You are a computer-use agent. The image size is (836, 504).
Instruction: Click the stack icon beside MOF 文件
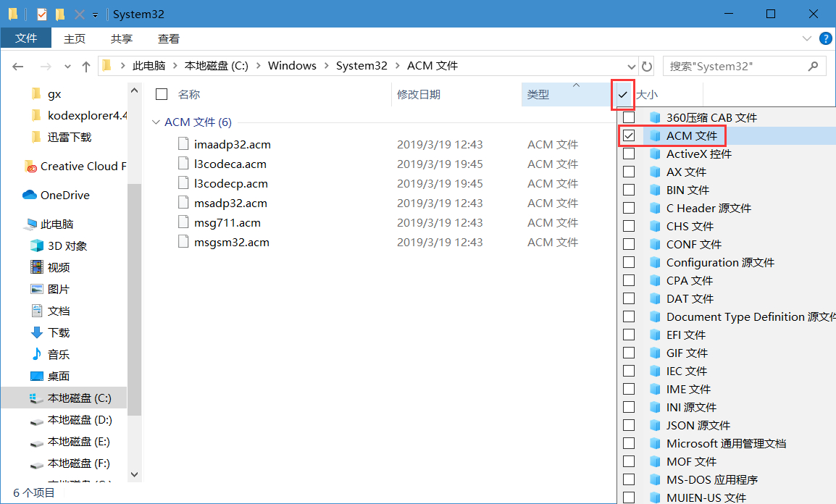(x=656, y=461)
